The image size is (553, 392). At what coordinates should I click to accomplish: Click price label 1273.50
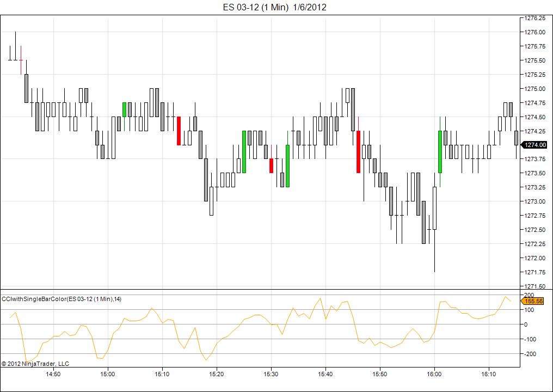coord(536,173)
